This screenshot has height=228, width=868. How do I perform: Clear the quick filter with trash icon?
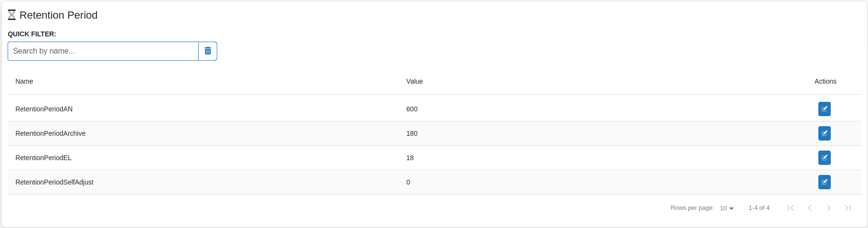pos(208,51)
